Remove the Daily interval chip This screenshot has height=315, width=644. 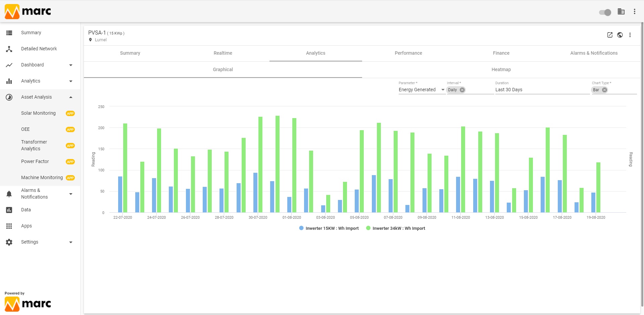pos(462,90)
